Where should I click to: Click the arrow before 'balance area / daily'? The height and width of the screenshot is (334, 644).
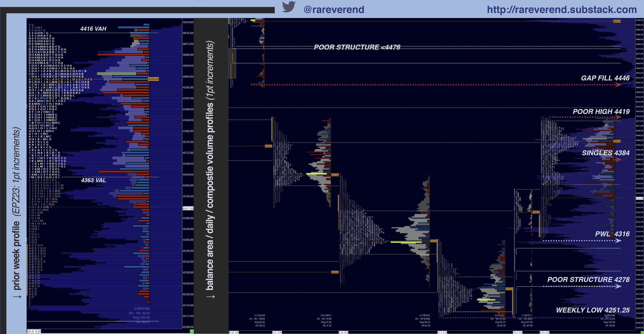[x=210, y=297]
